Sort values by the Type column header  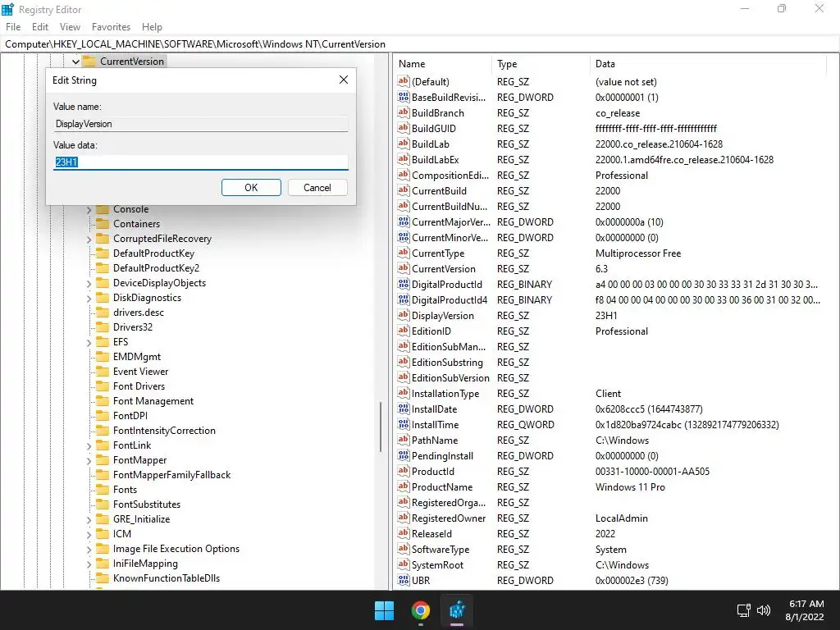coord(541,64)
